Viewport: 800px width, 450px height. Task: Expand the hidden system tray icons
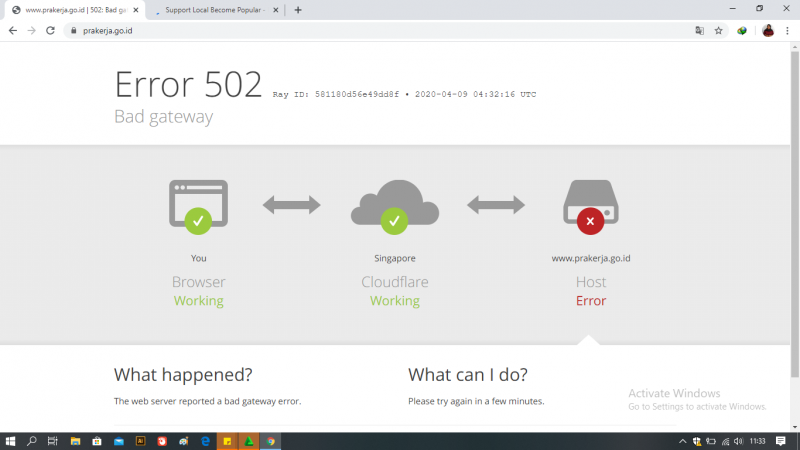tap(683, 441)
